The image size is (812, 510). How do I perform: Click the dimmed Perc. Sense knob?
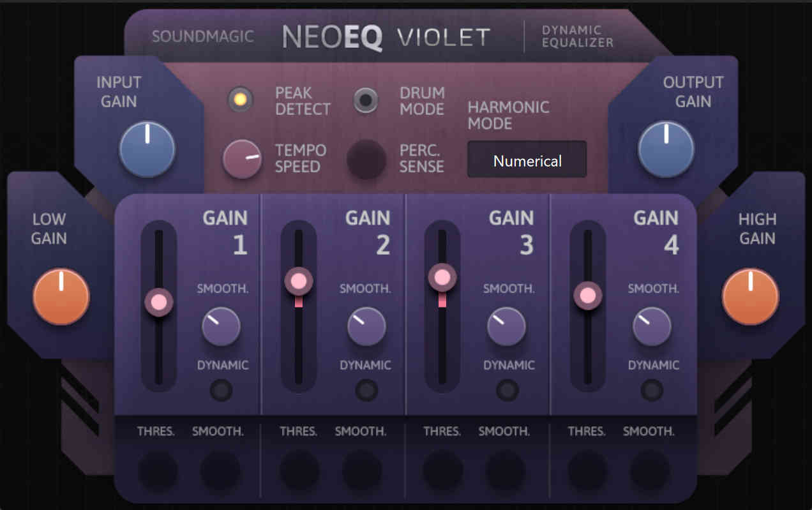click(x=366, y=160)
